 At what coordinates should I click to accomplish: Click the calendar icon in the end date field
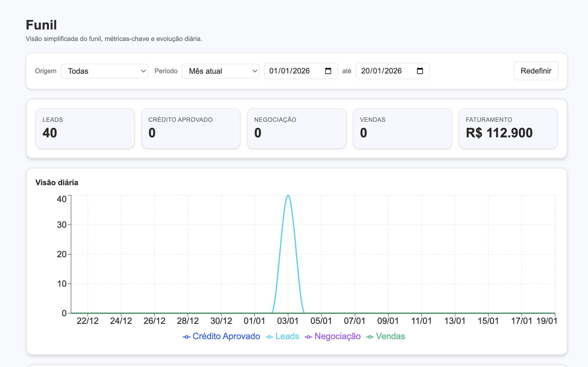[x=421, y=71]
